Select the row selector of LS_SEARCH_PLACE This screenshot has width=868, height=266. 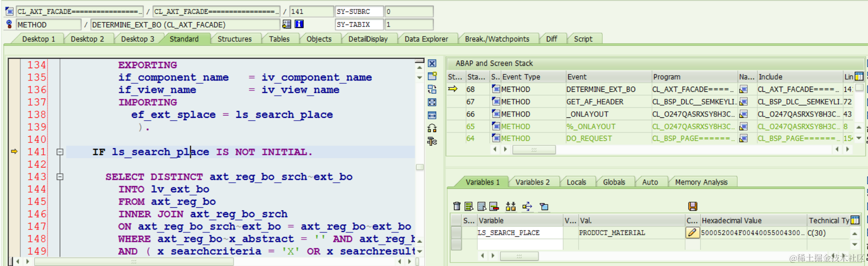pos(456,232)
